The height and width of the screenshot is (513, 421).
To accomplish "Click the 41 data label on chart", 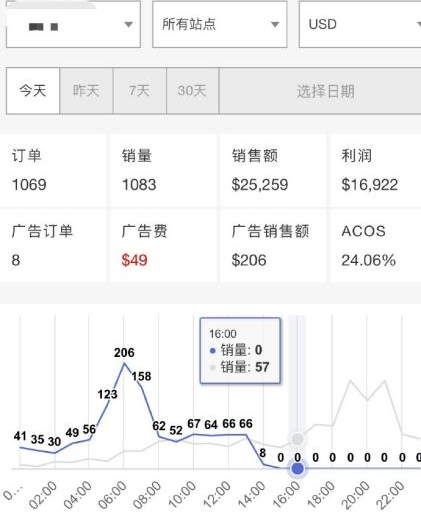I will point(20,436).
